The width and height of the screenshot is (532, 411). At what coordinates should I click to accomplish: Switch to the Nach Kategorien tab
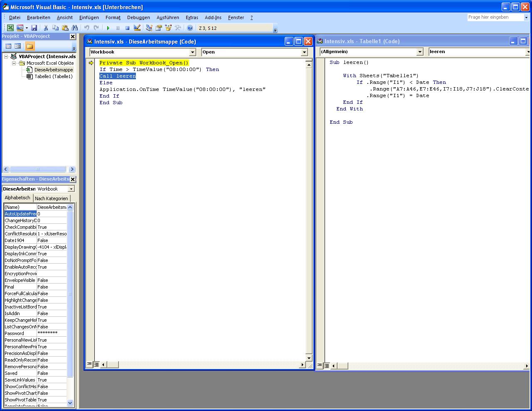(x=52, y=198)
